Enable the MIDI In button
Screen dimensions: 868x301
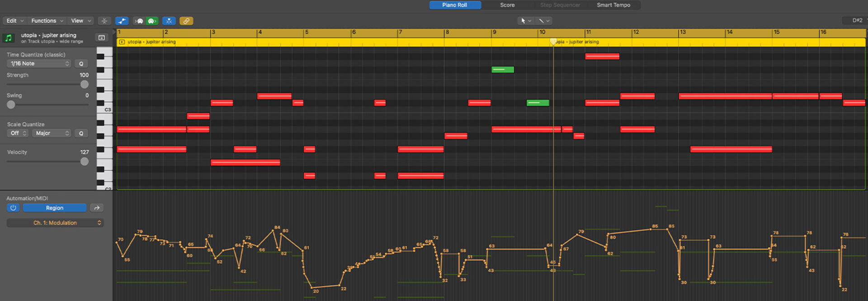(140, 21)
